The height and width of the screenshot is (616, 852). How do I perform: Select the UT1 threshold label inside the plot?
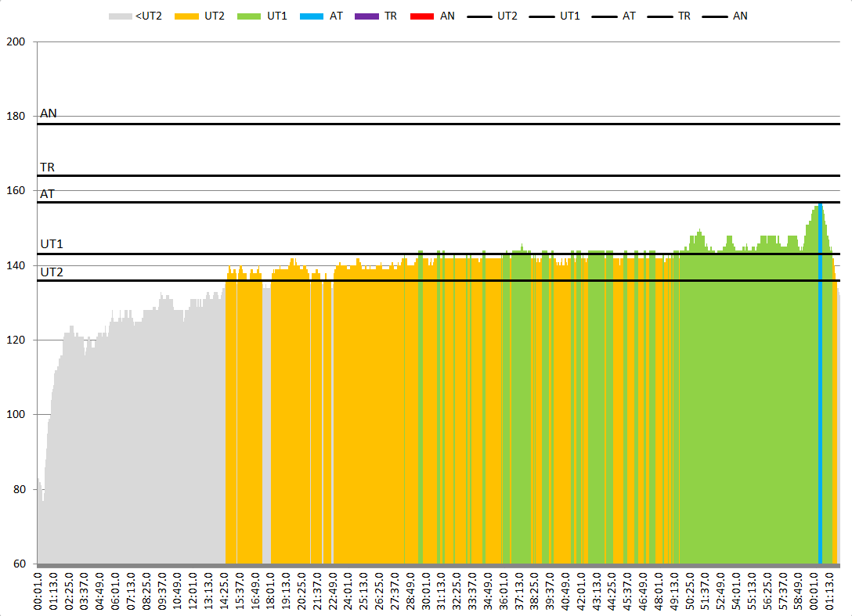point(52,245)
